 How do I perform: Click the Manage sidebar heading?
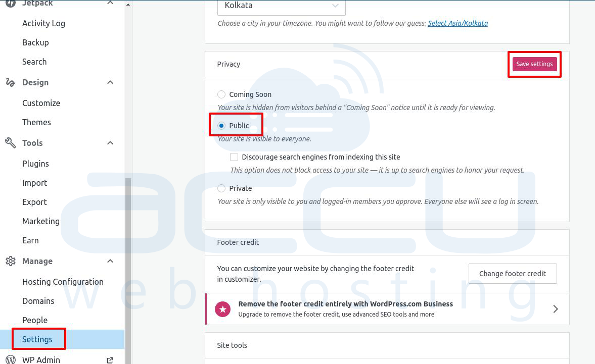click(x=37, y=261)
